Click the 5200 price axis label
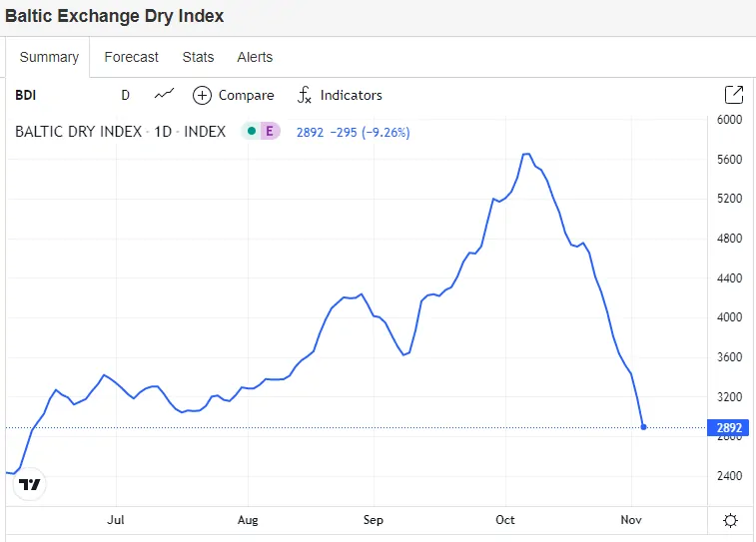This screenshot has width=756, height=542. click(729, 199)
